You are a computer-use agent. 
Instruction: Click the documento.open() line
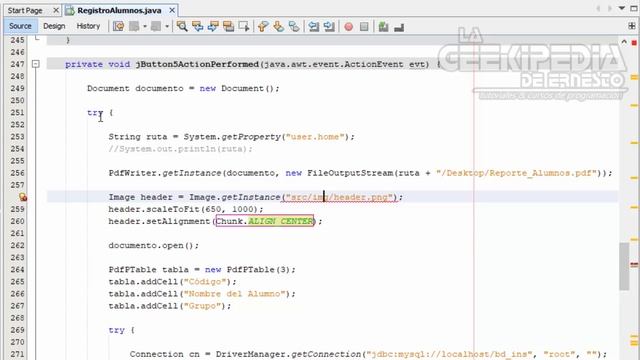(153, 246)
